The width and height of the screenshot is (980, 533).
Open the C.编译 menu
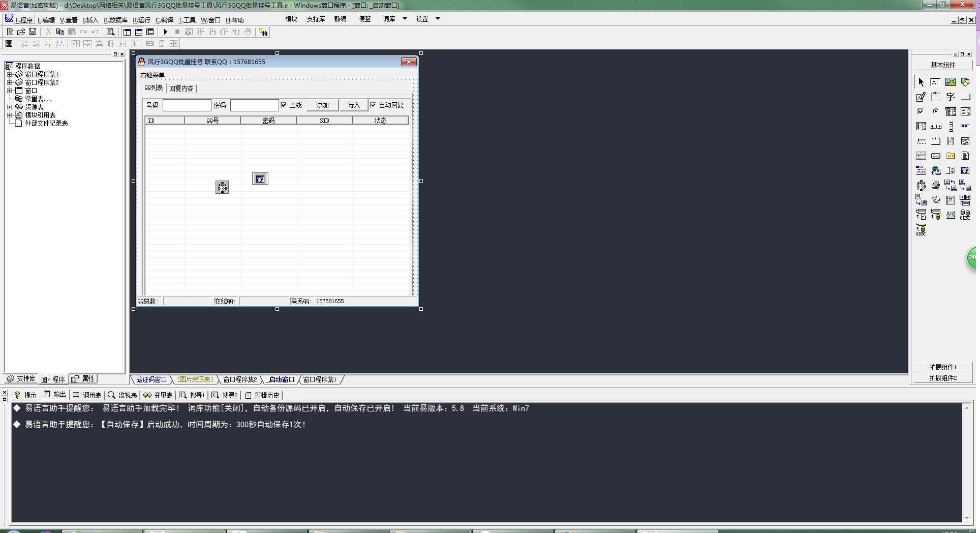(164, 20)
